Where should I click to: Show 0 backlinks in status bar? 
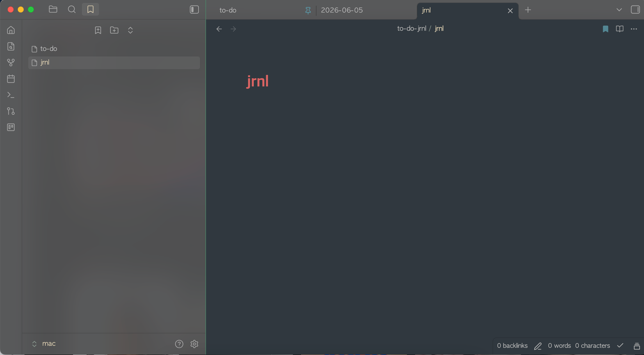pos(512,346)
